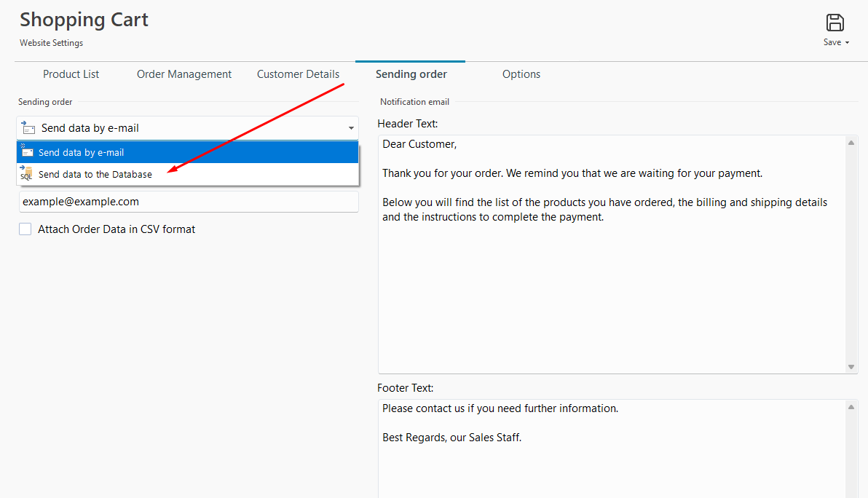This screenshot has height=498, width=868.
Task: Click Footer Text scrollbar up arrow
Action: tap(852, 406)
